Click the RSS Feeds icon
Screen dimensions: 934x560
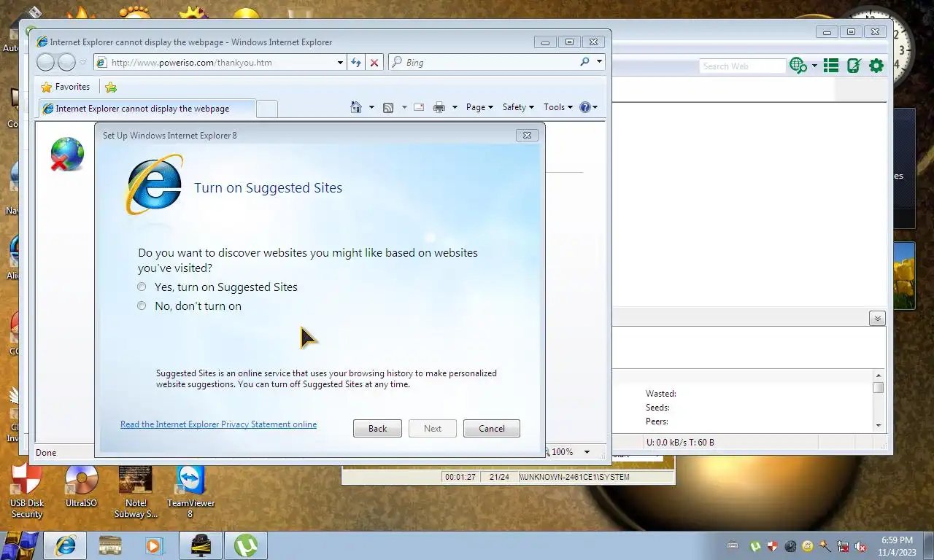pyautogui.click(x=388, y=107)
